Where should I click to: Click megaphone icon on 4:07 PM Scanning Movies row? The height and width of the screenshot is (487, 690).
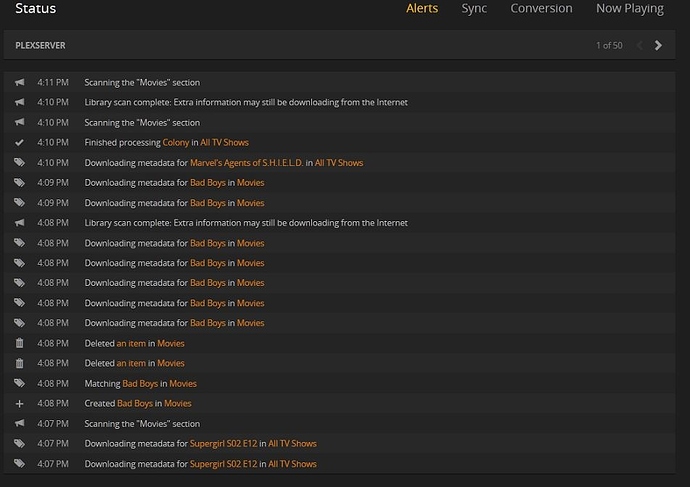coord(19,423)
